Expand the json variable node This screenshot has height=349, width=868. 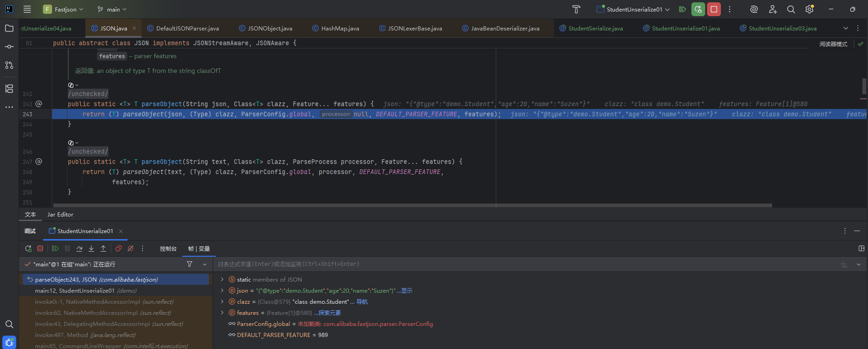pyautogui.click(x=222, y=290)
